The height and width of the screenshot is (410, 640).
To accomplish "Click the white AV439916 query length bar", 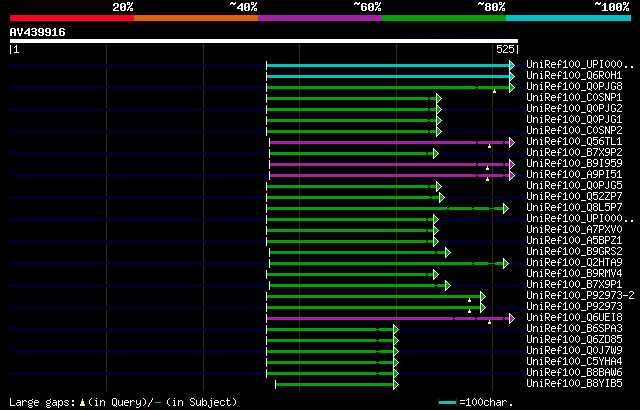I will [264, 41].
